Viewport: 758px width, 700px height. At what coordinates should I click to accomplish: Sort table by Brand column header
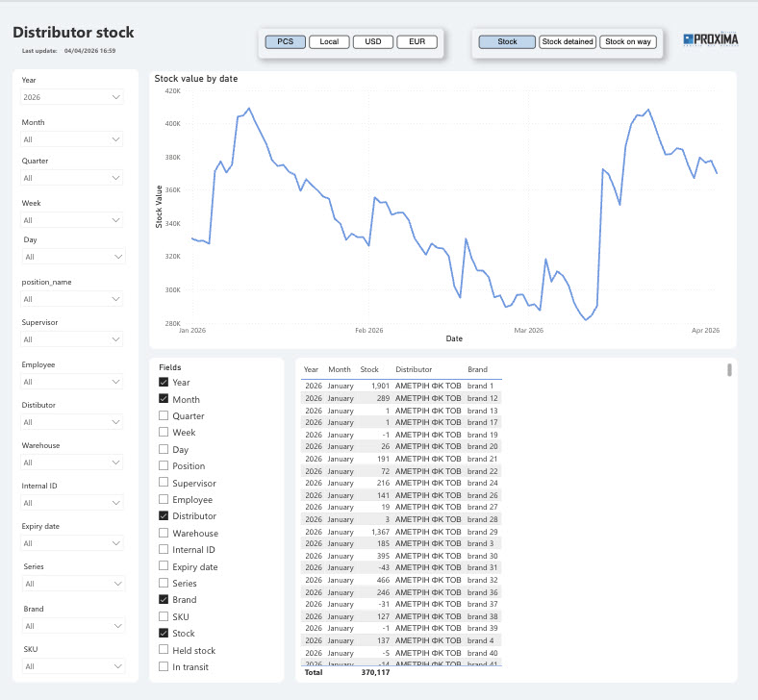[478, 369]
